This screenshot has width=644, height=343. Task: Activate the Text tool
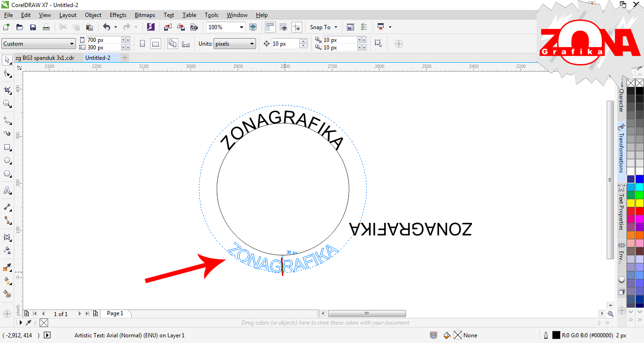(7, 190)
